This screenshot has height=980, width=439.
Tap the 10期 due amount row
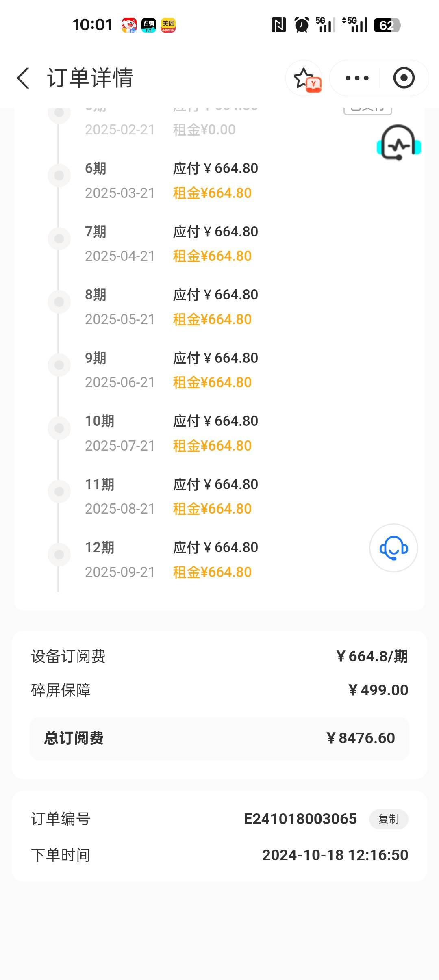(x=215, y=421)
